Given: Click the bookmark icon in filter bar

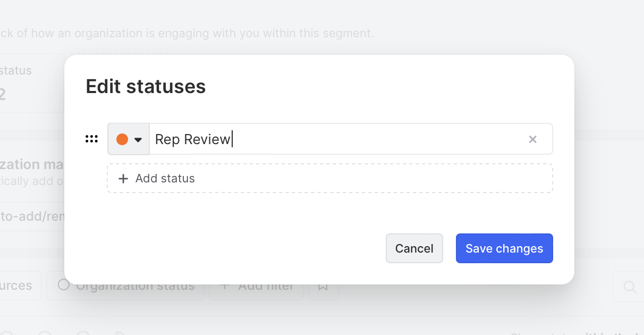Looking at the screenshot, I should [322, 286].
